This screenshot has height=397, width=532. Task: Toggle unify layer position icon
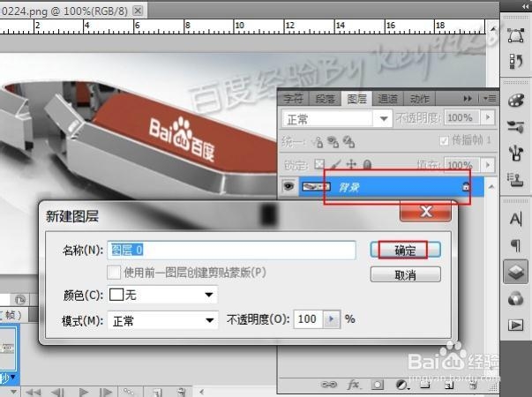point(318,142)
